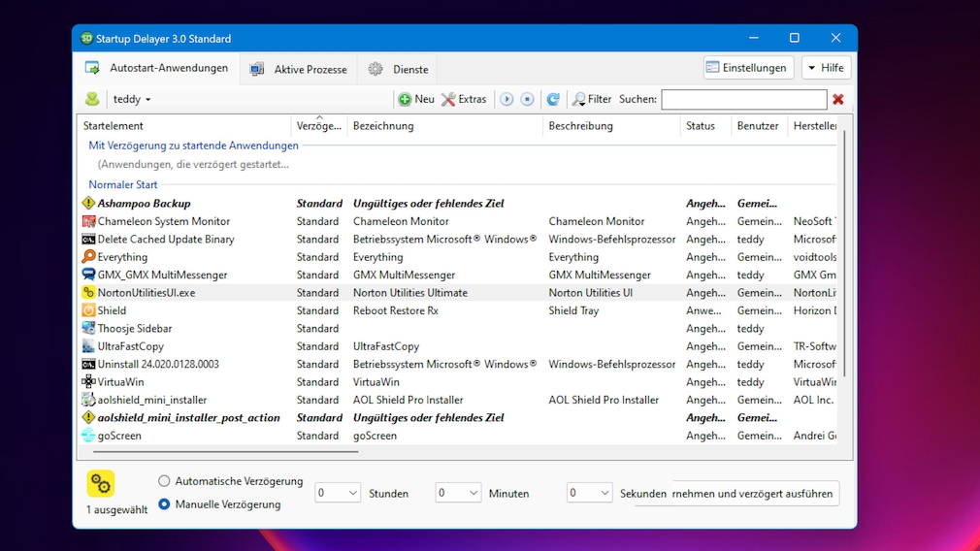Click the Delete Cached Update Binary icon
This screenshot has width=980, height=551.
[88, 240]
